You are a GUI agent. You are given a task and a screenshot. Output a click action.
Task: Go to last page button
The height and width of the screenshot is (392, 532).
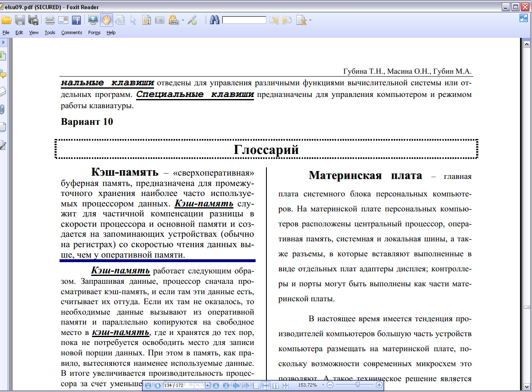click(x=226, y=385)
